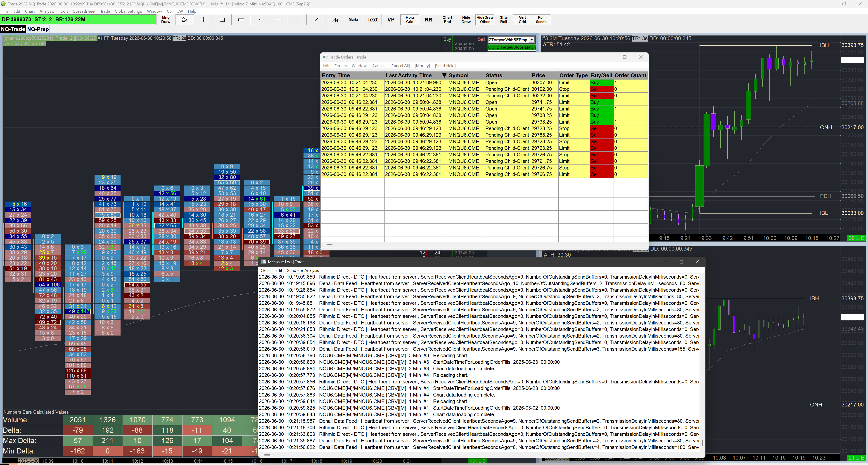868x465 pixels.
Task: Click the Message Log window title icon
Action: coord(263,262)
